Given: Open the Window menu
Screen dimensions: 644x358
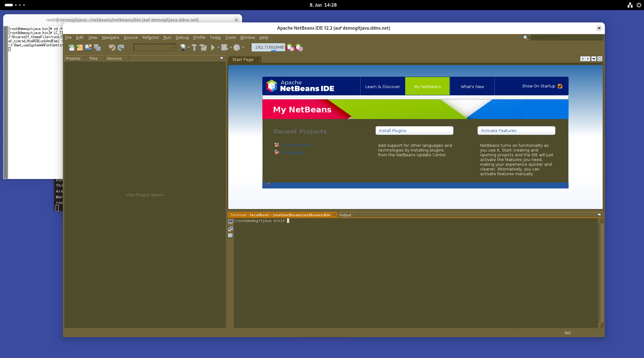Looking at the screenshot, I should [247, 38].
